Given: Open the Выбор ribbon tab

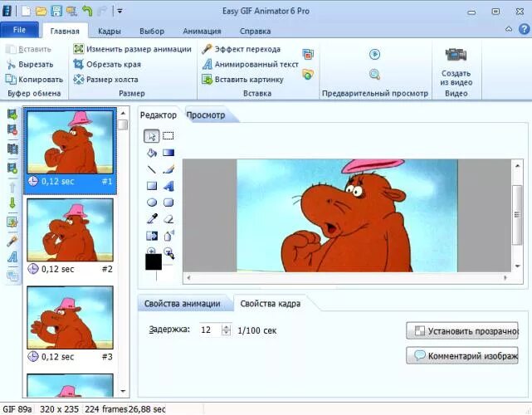Looking at the screenshot, I should click(x=152, y=32).
